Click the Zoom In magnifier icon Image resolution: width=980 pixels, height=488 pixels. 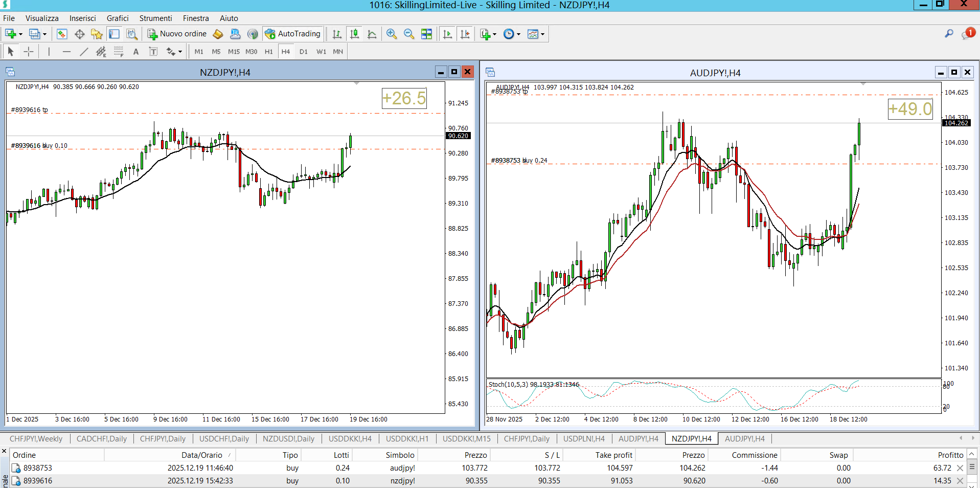point(392,34)
